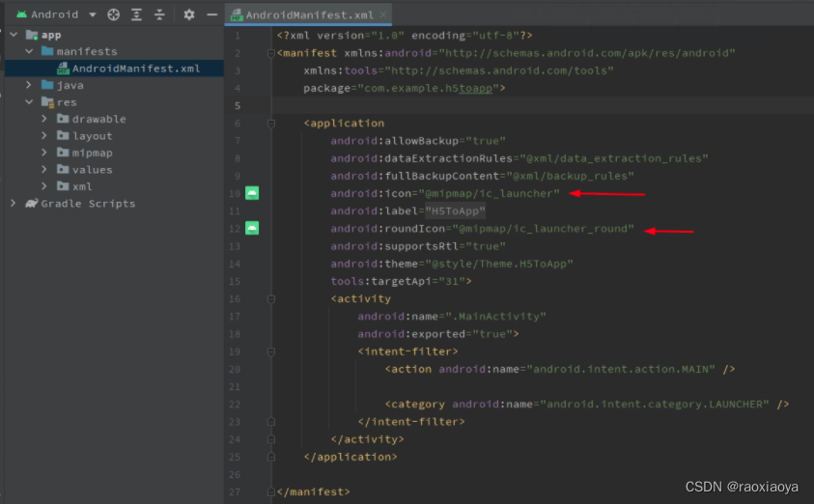The width and height of the screenshot is (814, 504).
Task: Fold the intent-filter tag at line 19
Action: pos(270,351)
